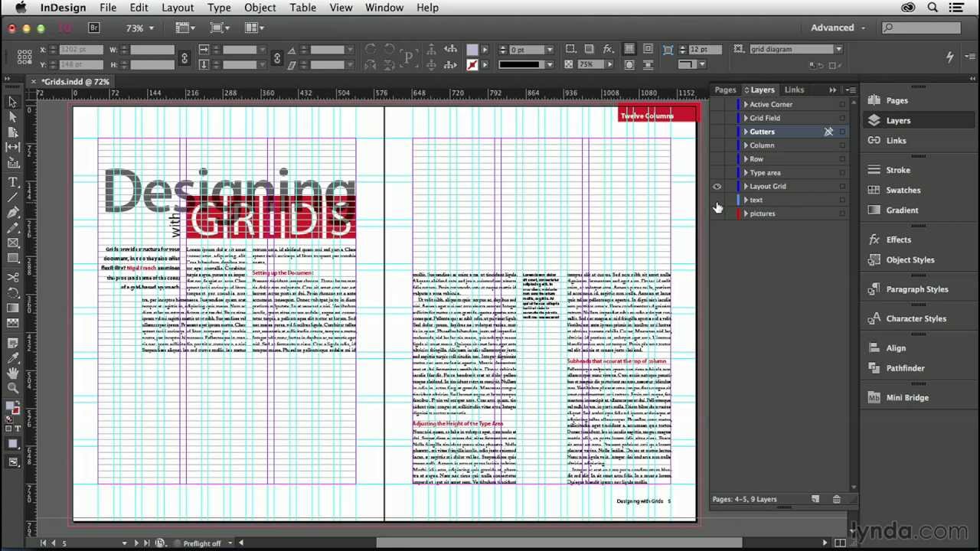Expand the Gutters layer
This screenshot has height=551, width=980.
coord(746,132)
